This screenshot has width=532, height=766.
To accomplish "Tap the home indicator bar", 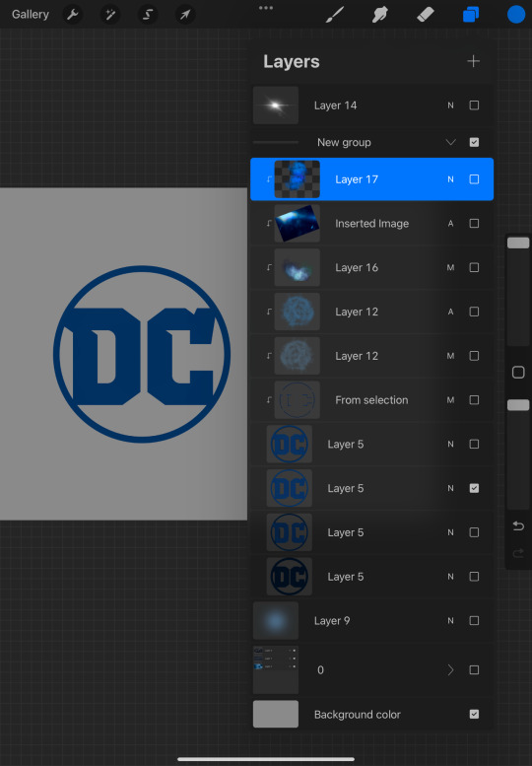I will point(266,759).
